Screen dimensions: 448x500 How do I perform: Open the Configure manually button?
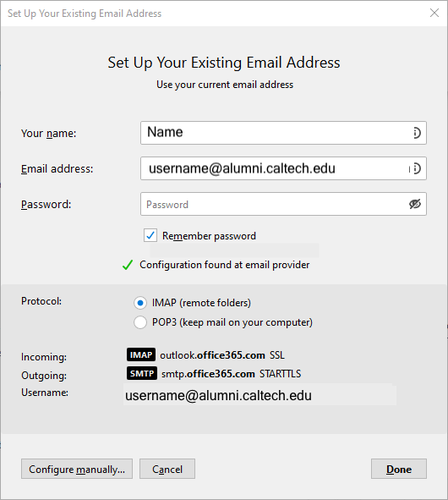(x=77, y=469)
